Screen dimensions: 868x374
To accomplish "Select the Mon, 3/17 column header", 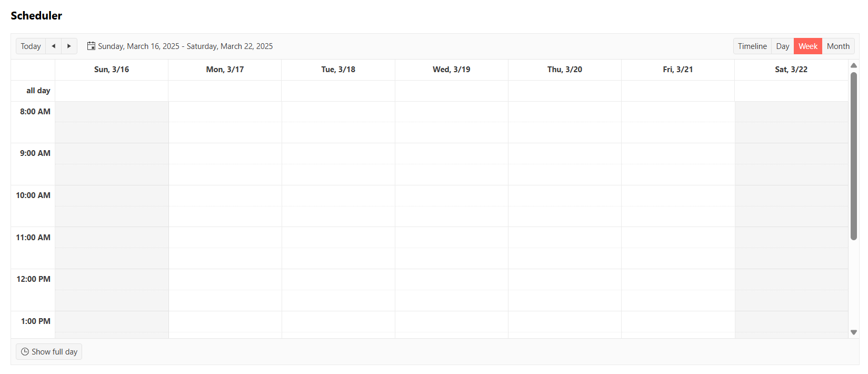I will point(225,70).
